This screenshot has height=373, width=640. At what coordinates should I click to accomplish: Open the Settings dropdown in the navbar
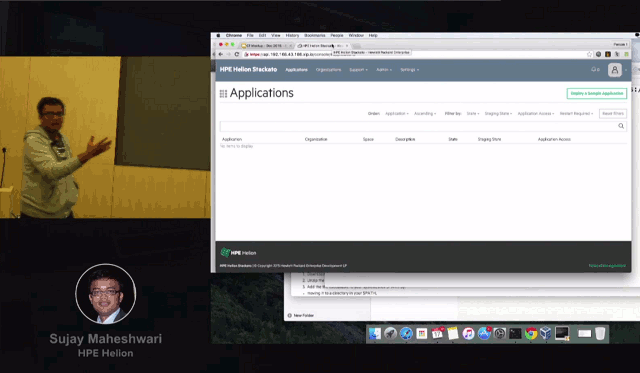coord(409,70)
